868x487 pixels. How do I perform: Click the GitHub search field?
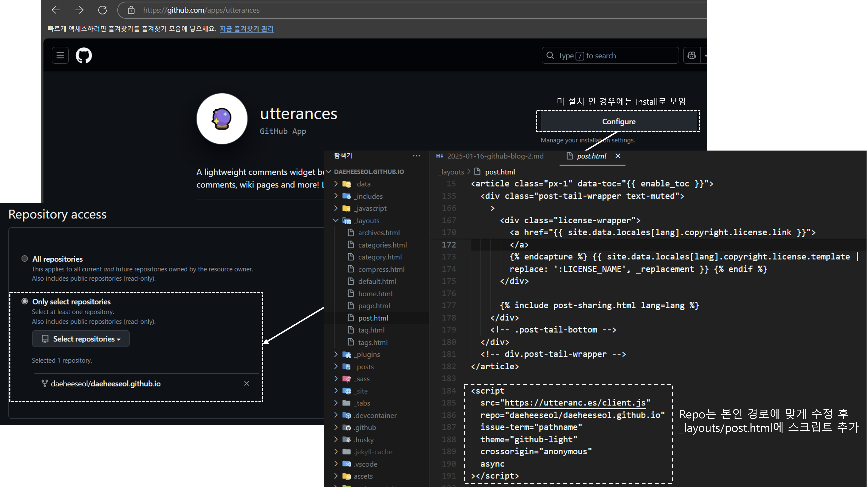tap(610, 55)
